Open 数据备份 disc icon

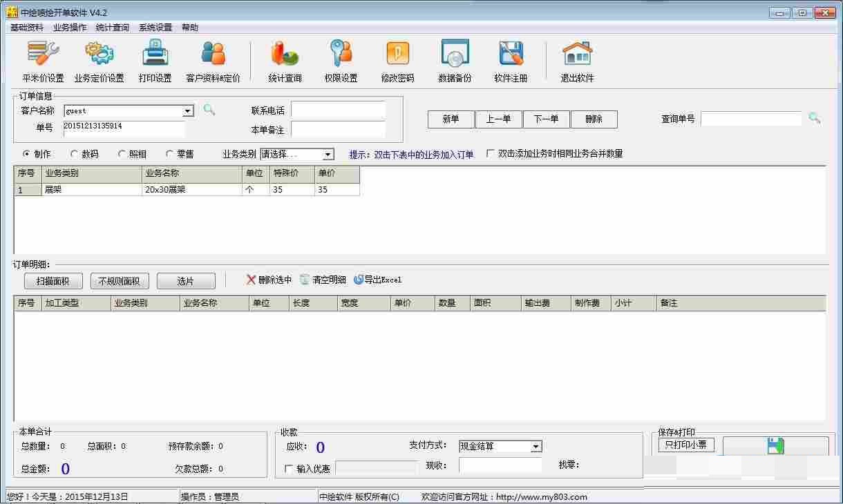(x=455, y=54)
